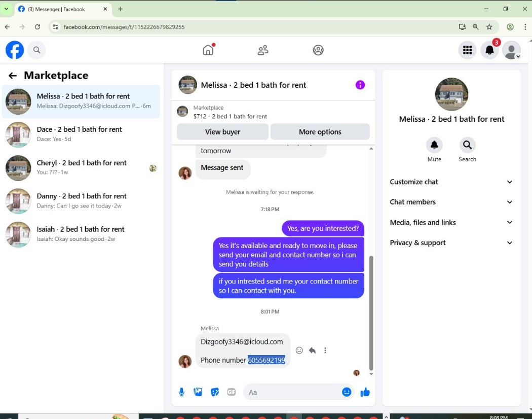Open Chrome three-dot menu
532x419 pixels.
click(x=525, y=27)
